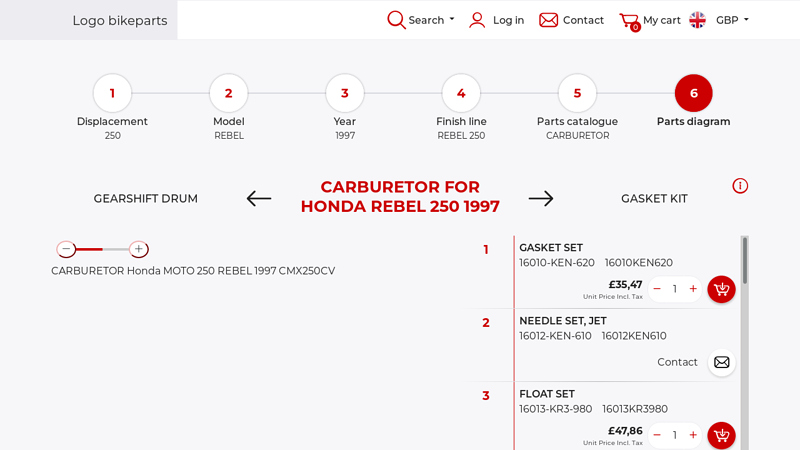Click the magnifying glass search icon
800x450 pixels.
pos(396,20)
